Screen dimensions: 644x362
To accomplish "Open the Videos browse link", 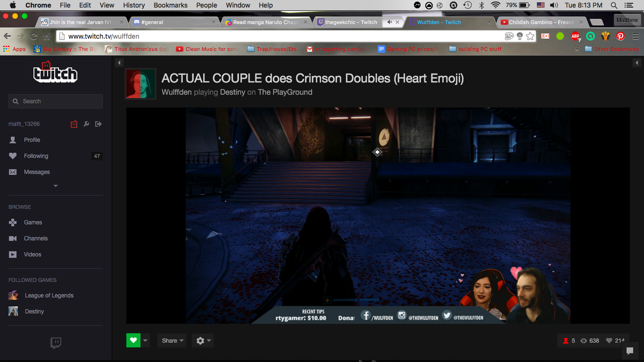I will coord(33,255).
